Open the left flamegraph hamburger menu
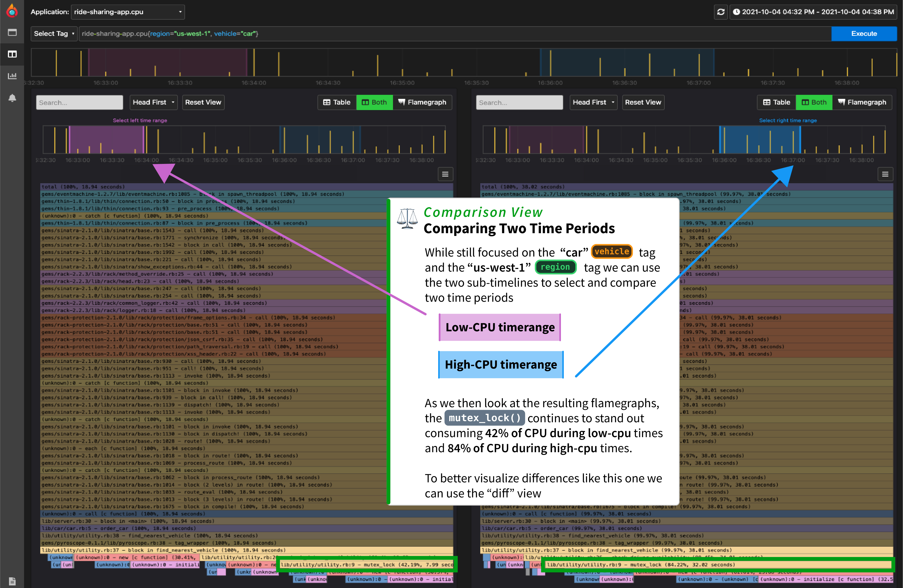The width and height of the screenshot is (903, 588). pos(445,174)
